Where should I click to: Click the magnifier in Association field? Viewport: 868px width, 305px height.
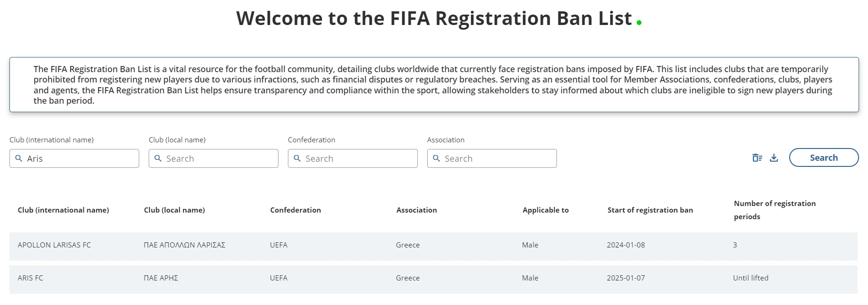click(x=437, y=158)
